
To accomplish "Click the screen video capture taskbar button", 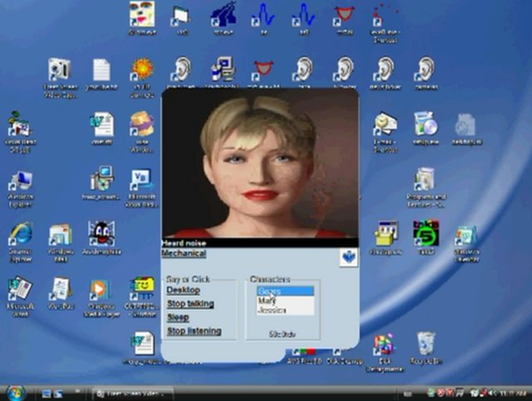I will pyautogui.click(x=133, y=394).
